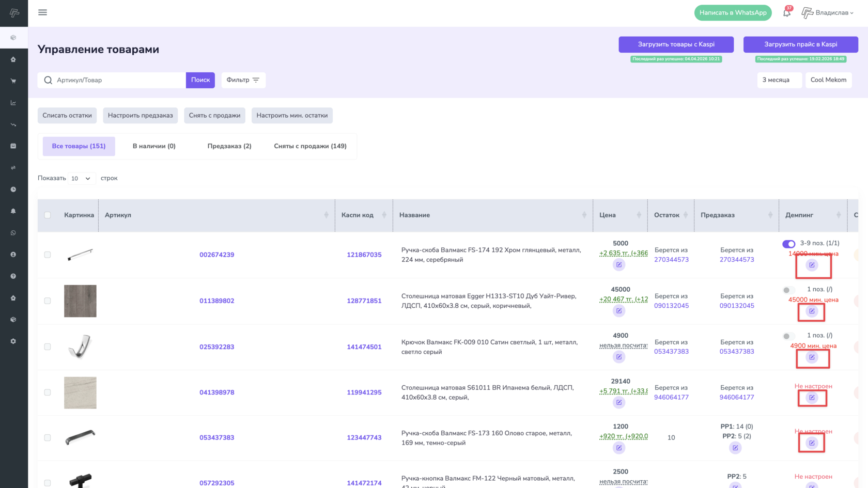Screen dimensions: 868x488
Task: Open the Владислав user account dropdown
Action: [828, 13]
